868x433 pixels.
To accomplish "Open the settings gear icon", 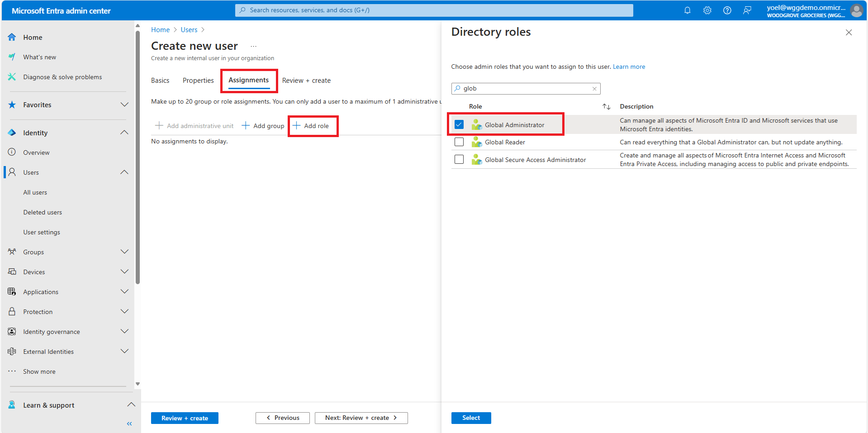I will click(707, 10).
